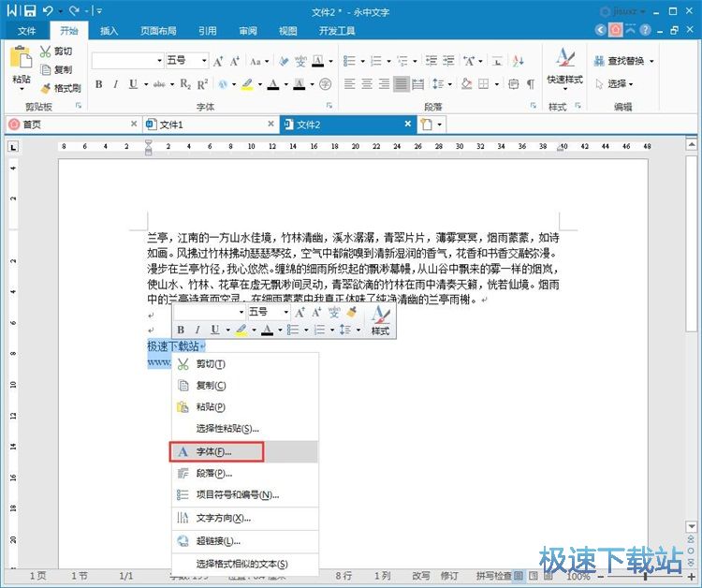This screenshot has height=588, width=702.
Task: Toggle justify alignment in paragraph group
Action: 402,84
